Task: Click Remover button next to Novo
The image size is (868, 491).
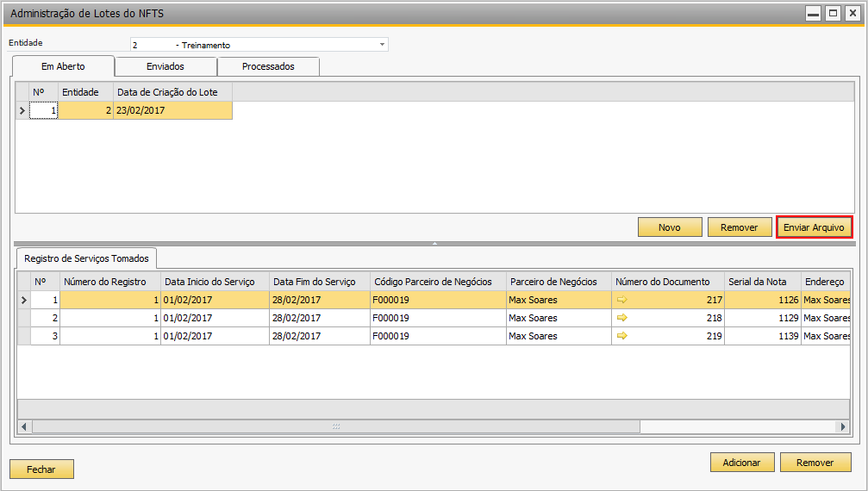Action: coord(740,227)
